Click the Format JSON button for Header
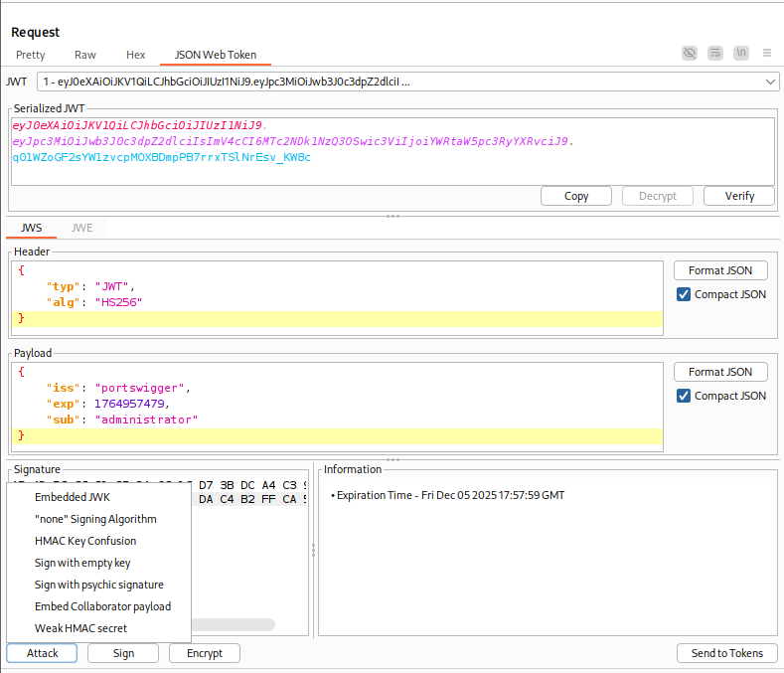The height and width of the screenshot is (673, 784). click(x=720, y=270)
